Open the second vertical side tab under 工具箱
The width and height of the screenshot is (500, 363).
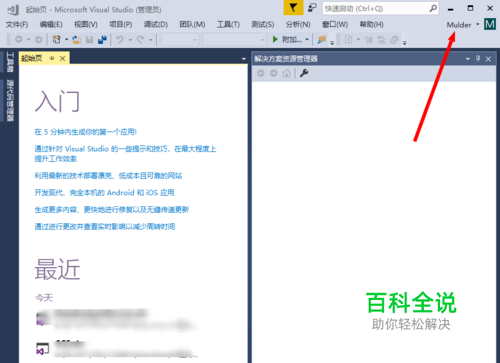click(x=10, y=100)
